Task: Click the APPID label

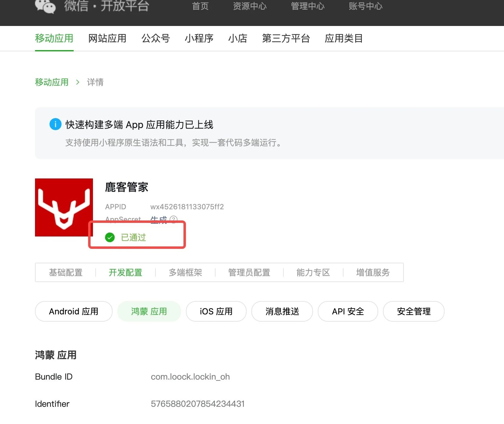Action: [x=116, y=207]
